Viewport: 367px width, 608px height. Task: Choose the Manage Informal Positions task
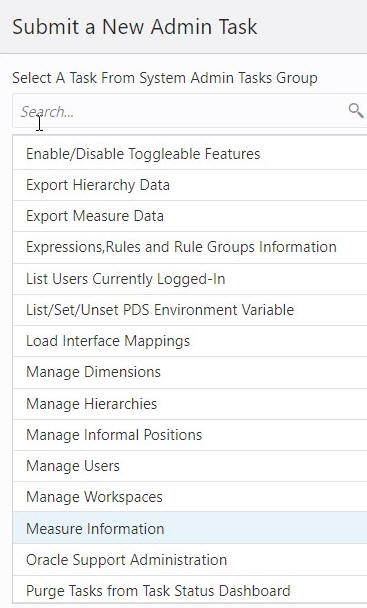pyautogui.click(x=190, y=435)
